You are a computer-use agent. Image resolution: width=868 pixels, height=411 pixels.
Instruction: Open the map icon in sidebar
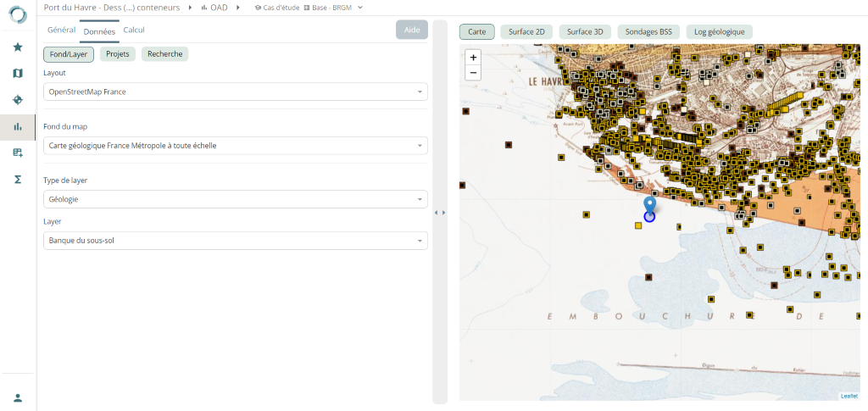click(x=18, y=74)
